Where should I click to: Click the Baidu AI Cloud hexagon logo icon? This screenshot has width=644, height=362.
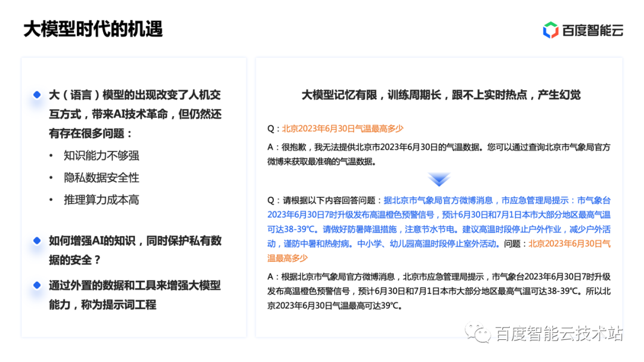click(550, 30)
